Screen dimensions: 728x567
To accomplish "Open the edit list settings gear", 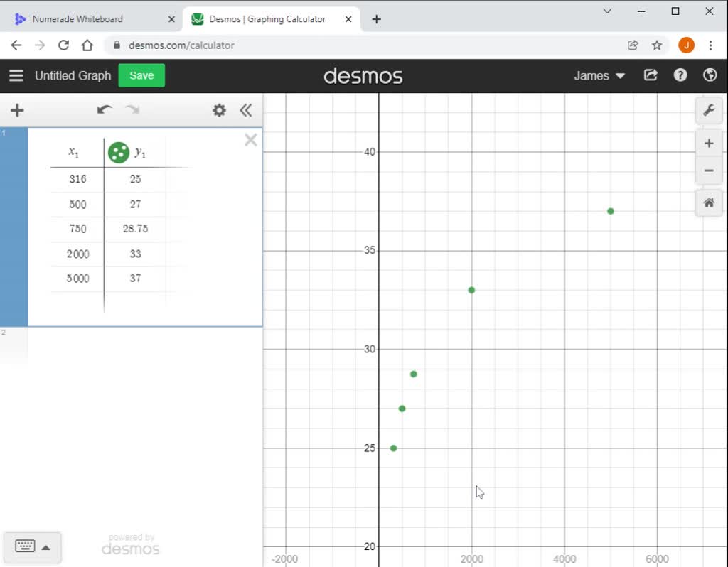I will tap(218, 110).
